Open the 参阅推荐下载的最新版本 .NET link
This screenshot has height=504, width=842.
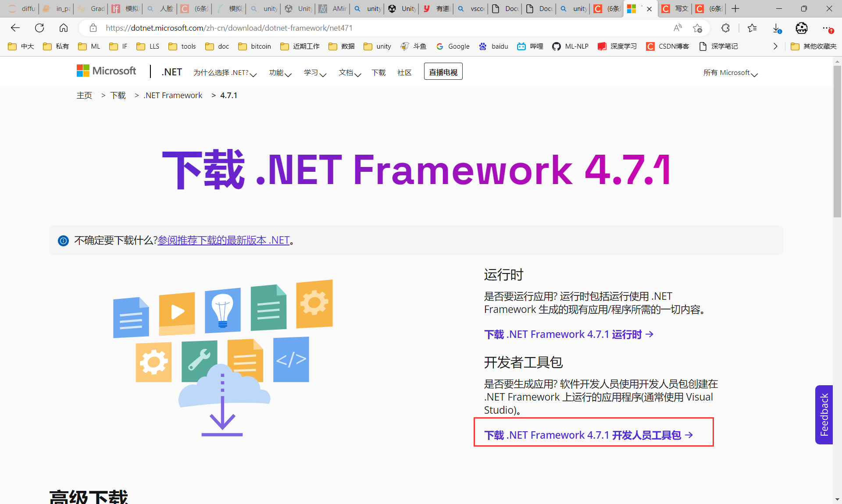coord(224,241)
